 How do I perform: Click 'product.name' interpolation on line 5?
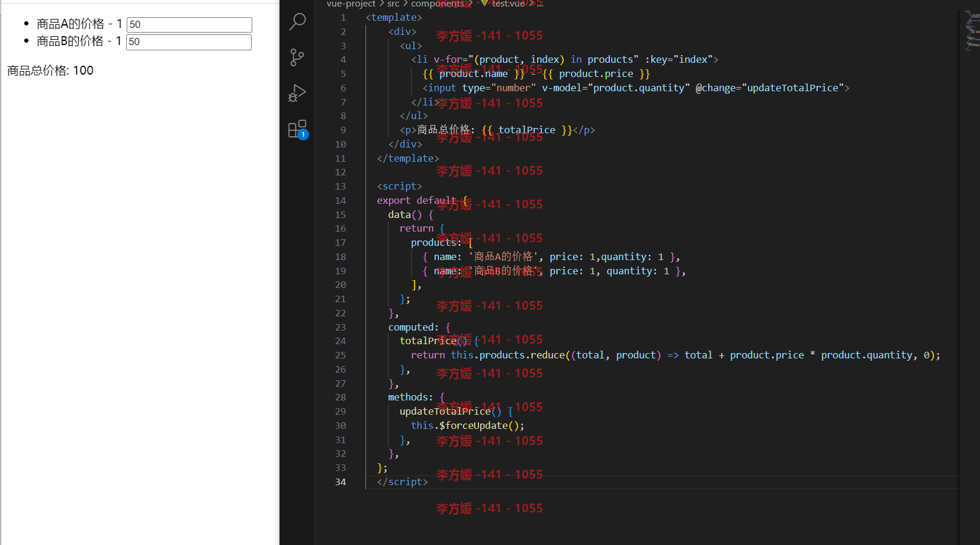pos(473,74)
